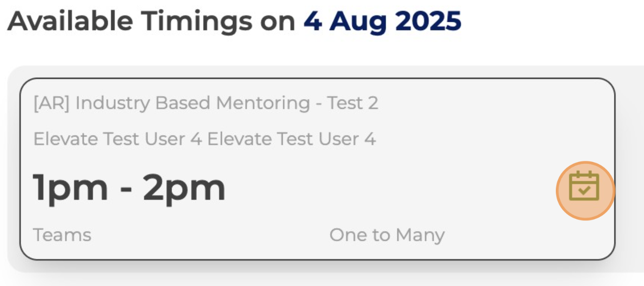Select the 1pm - 2pm time slot
Image resolution: width=644 pixels, height=286 pixels.
pos(129,188)
